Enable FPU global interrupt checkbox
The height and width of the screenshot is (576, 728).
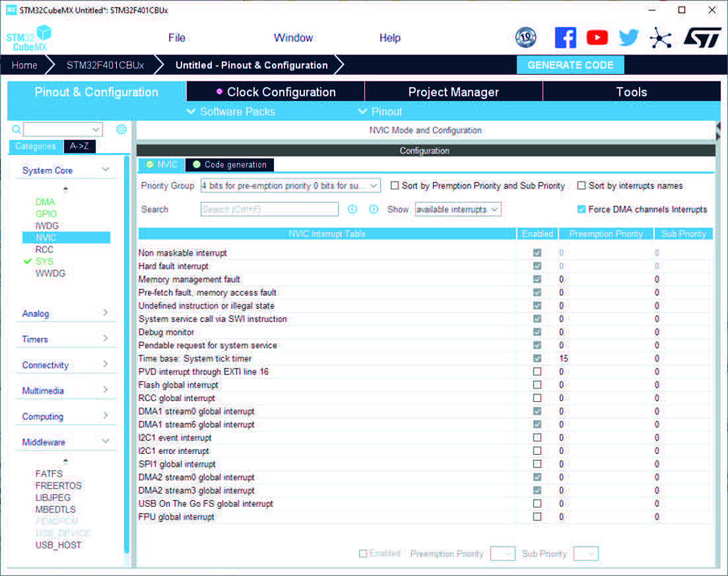[537, 517]
